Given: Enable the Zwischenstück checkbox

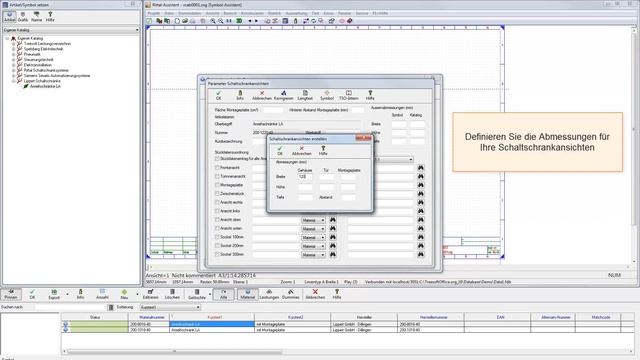Looking at the screenshot, I should 217,194.
